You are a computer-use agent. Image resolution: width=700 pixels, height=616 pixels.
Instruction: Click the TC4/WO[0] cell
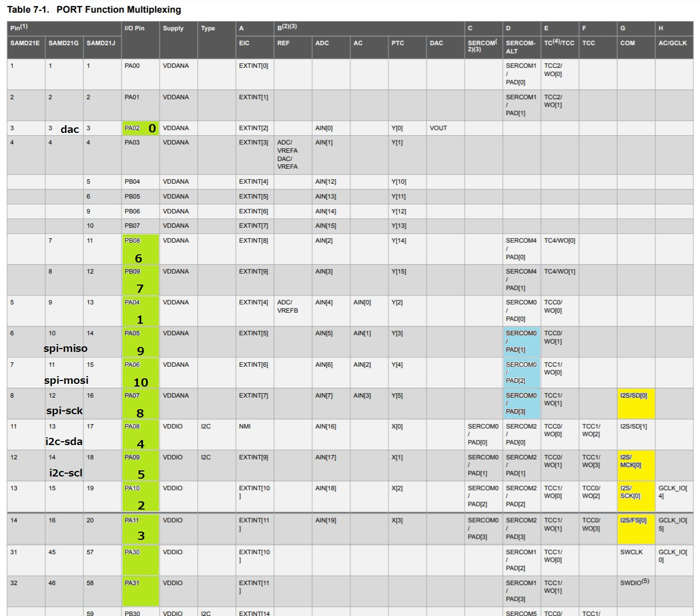(x=559, y=249)
